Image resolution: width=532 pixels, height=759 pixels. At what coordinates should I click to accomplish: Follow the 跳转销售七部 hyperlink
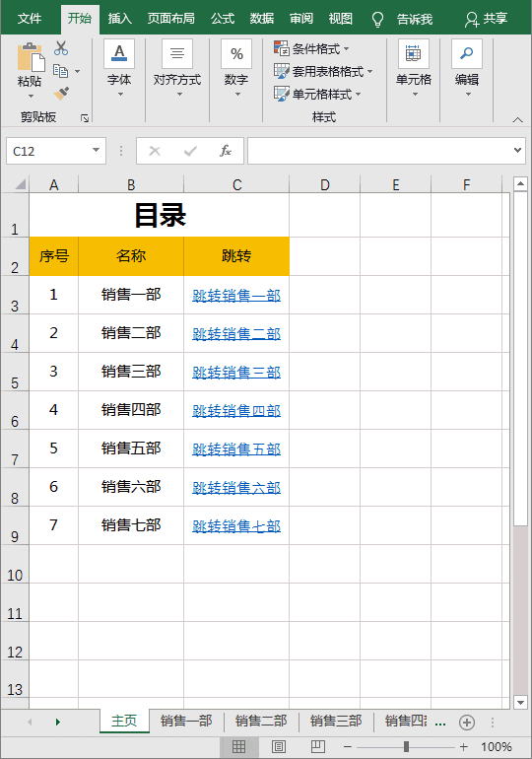click(x=236, y=526)
